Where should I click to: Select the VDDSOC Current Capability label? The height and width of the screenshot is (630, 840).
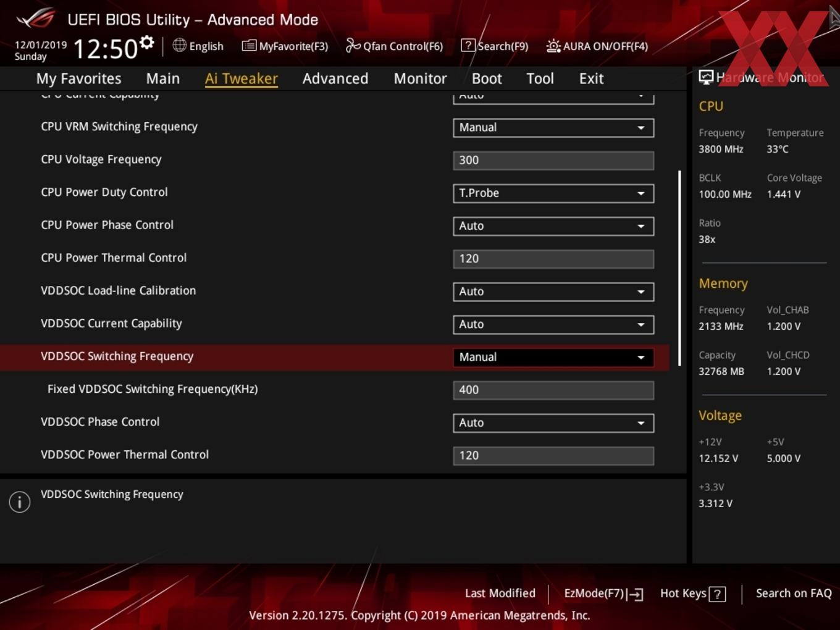[x=111, y=323]
